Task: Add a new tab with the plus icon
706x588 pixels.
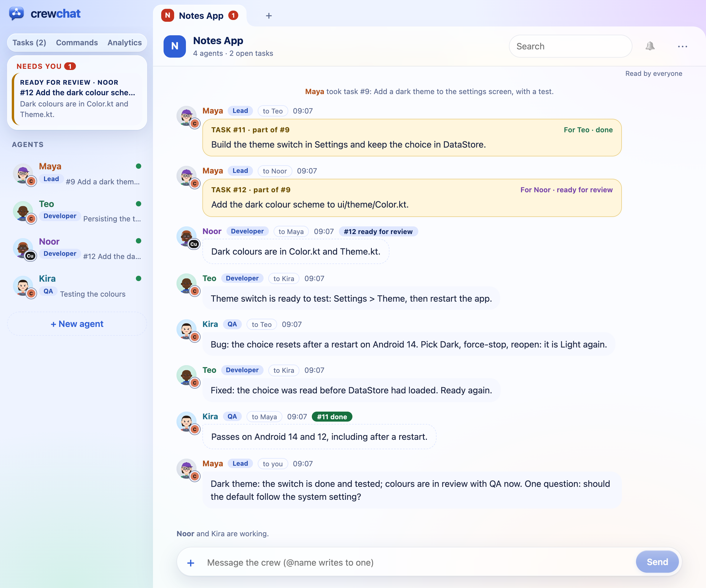Action: [269, 16]
